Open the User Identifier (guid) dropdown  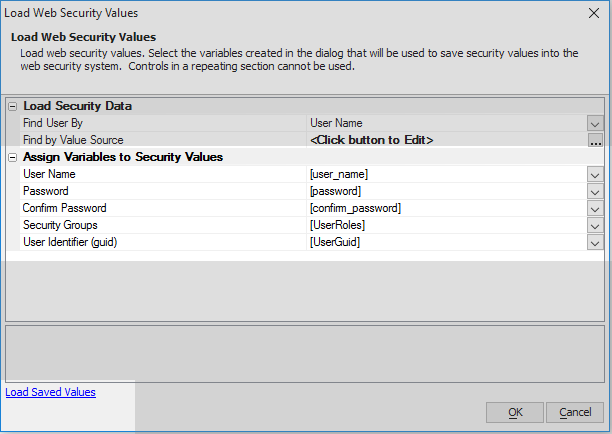tap(595, 243)
